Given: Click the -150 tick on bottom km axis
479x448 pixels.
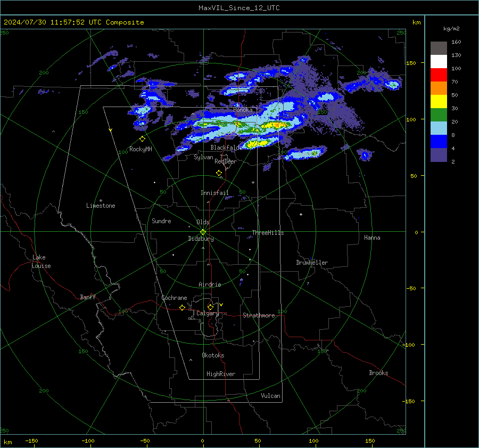Looking at the screenshot, I should (31, 441).
